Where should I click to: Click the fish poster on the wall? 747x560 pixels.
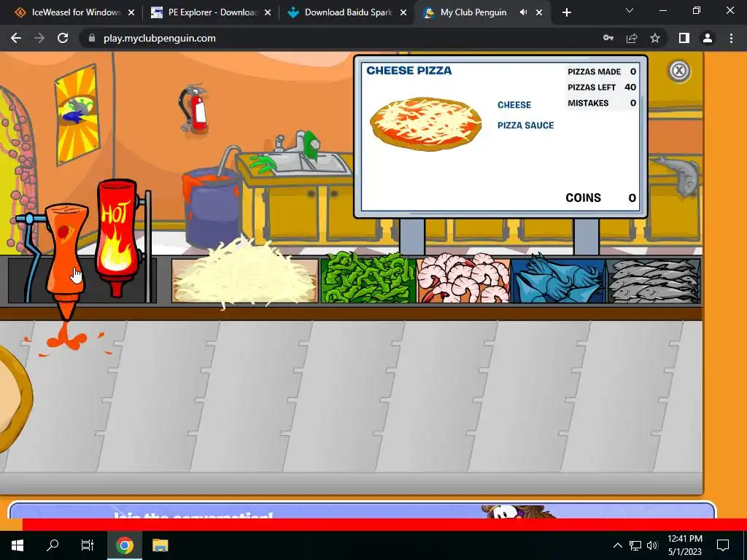pyautogui.click(x=77, y=115)
